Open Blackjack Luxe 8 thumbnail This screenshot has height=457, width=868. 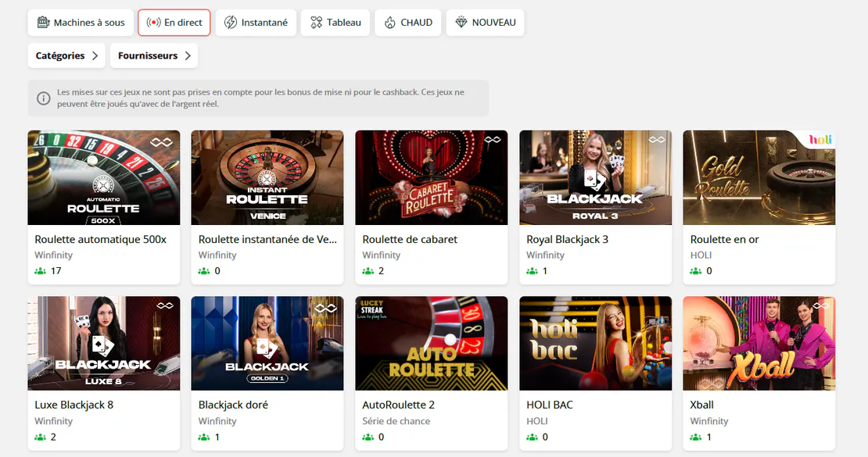coord(103,344)
